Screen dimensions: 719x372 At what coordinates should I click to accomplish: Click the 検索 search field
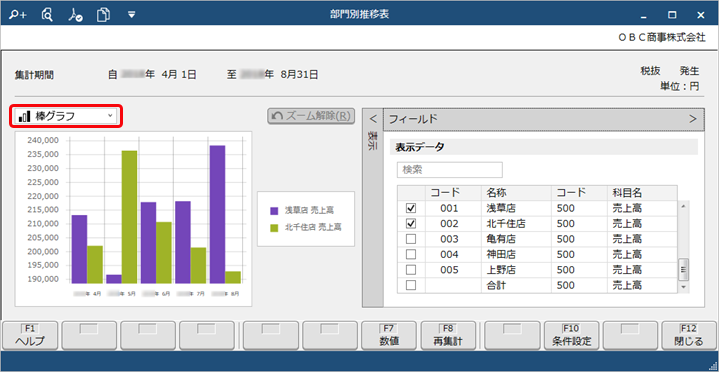point(449,170)
